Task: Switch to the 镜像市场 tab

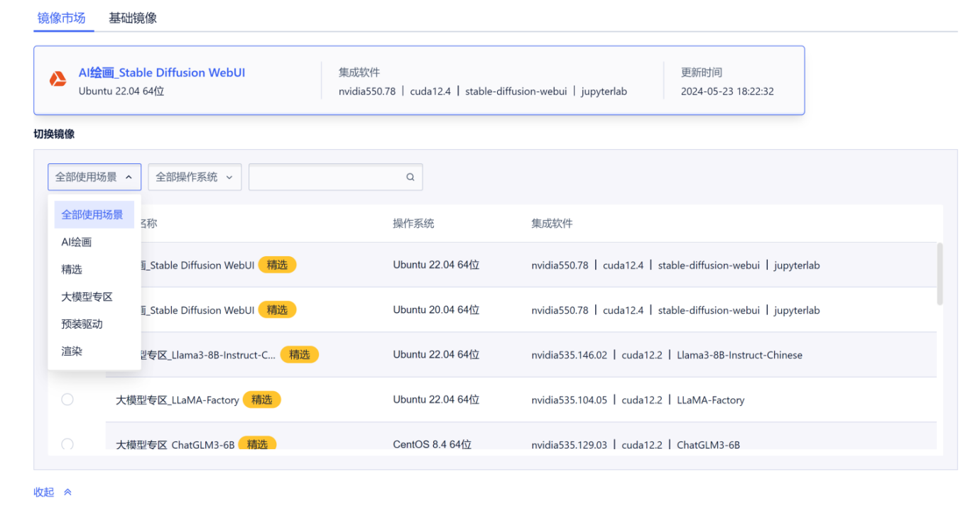Action: click(61, 18)
